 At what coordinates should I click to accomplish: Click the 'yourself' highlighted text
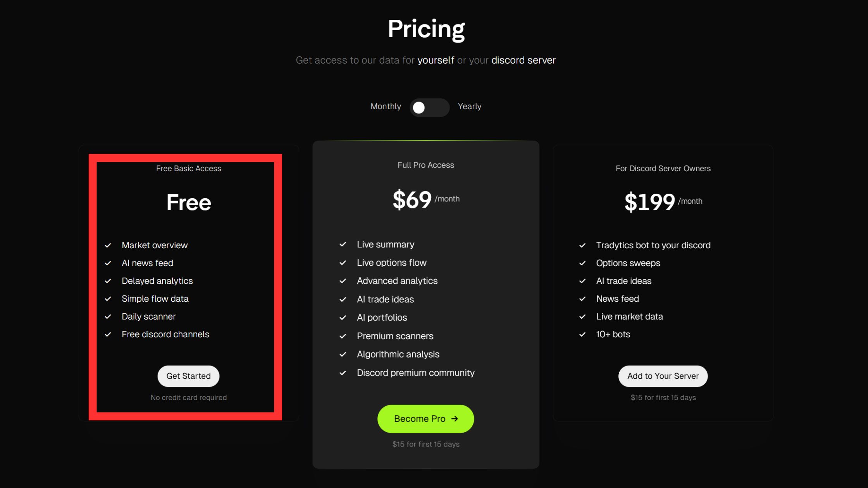point(436,60)
